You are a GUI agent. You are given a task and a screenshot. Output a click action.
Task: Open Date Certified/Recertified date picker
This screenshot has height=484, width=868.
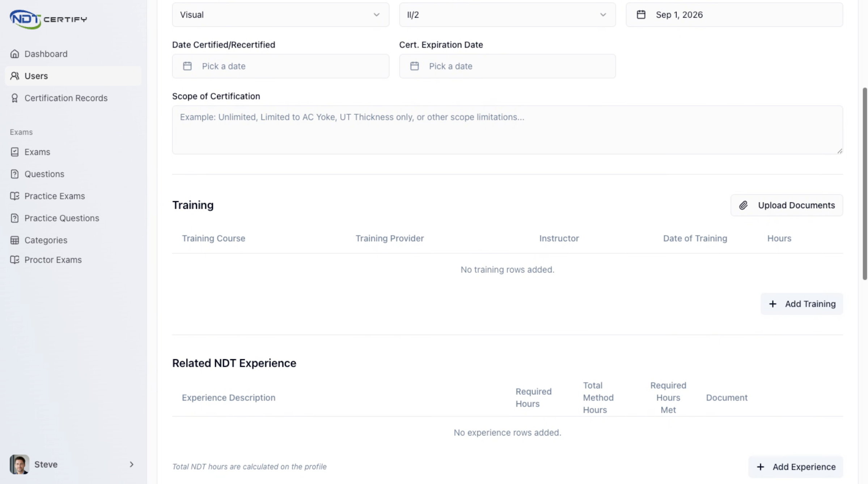click(280, 66)
